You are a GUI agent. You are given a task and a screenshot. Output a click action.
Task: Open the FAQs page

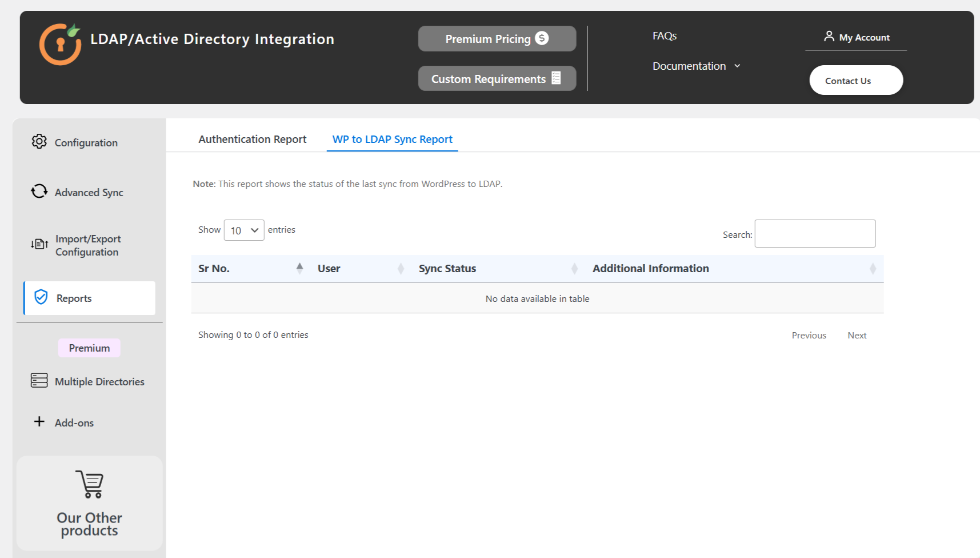(664, 35)
